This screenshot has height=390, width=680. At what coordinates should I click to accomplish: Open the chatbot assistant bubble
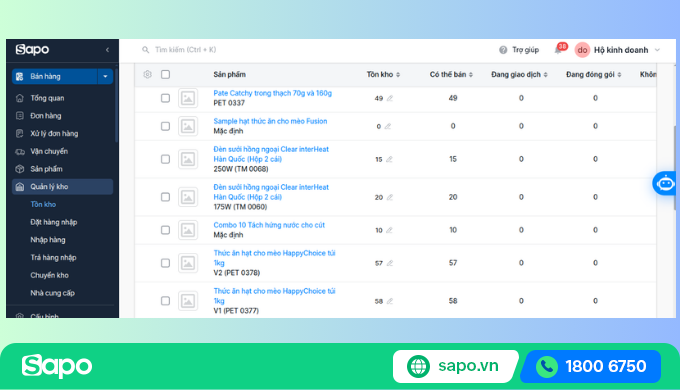click(665, 184)
